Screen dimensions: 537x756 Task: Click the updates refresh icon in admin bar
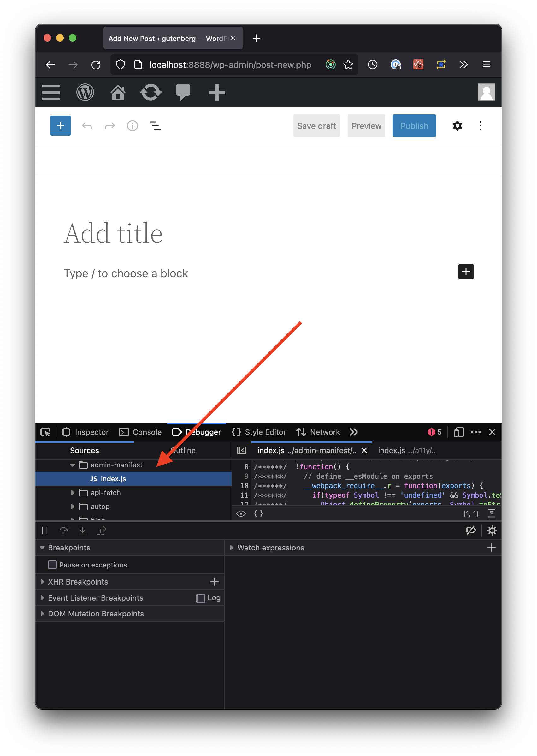pos(150,92)
